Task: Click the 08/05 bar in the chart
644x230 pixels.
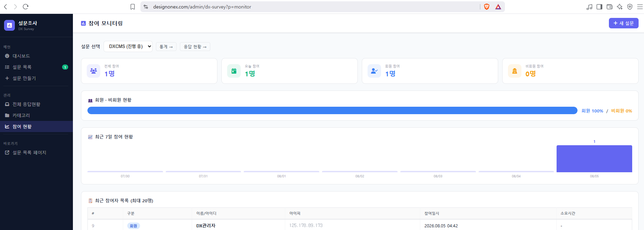Action: 594,159
